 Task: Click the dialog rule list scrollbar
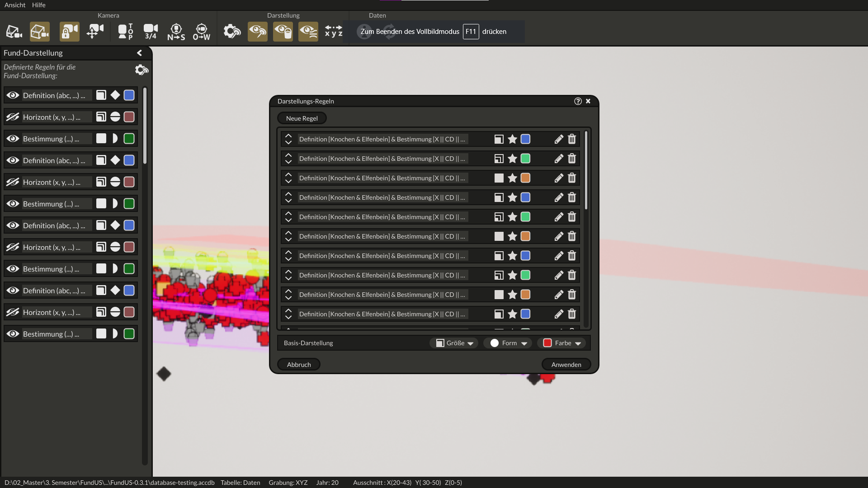[586, 170]
